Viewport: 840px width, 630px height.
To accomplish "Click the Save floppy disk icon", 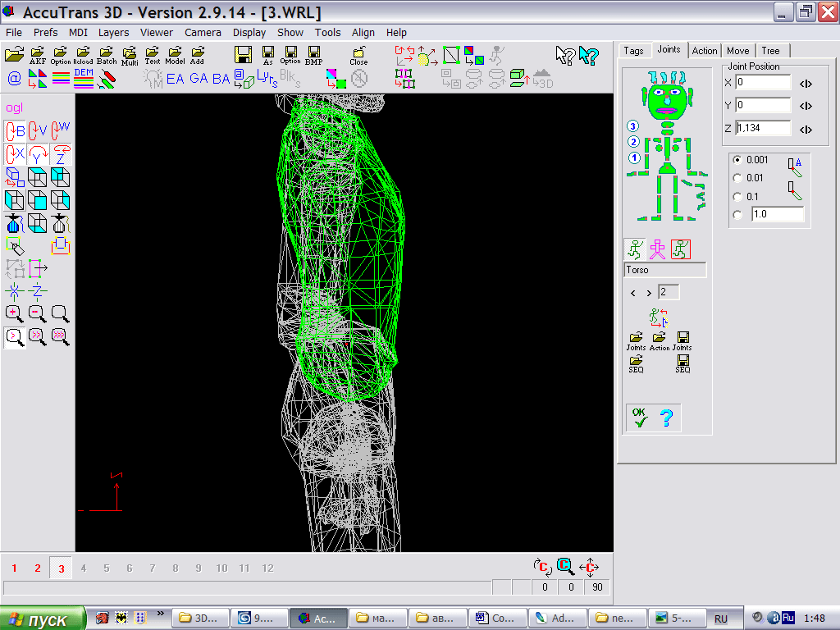I will tap(243, 55).
